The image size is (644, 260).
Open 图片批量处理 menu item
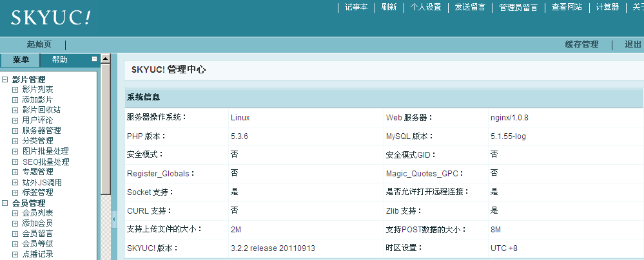46,151
